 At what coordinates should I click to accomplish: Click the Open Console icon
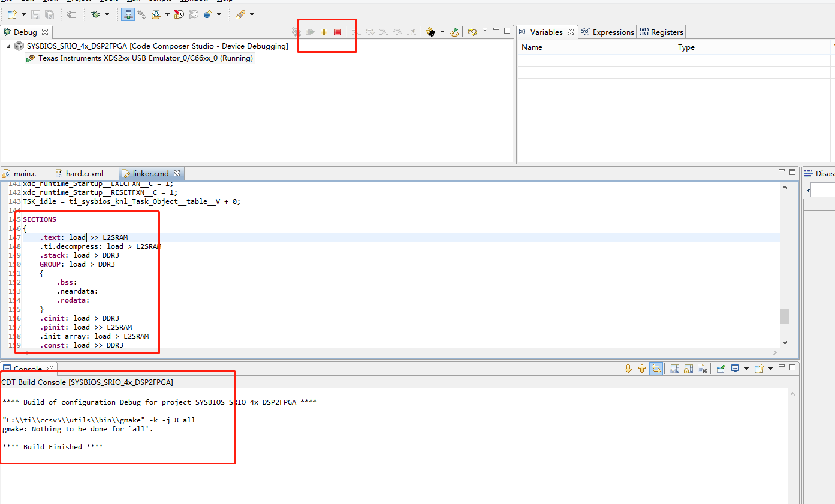[x=759, y=369]
